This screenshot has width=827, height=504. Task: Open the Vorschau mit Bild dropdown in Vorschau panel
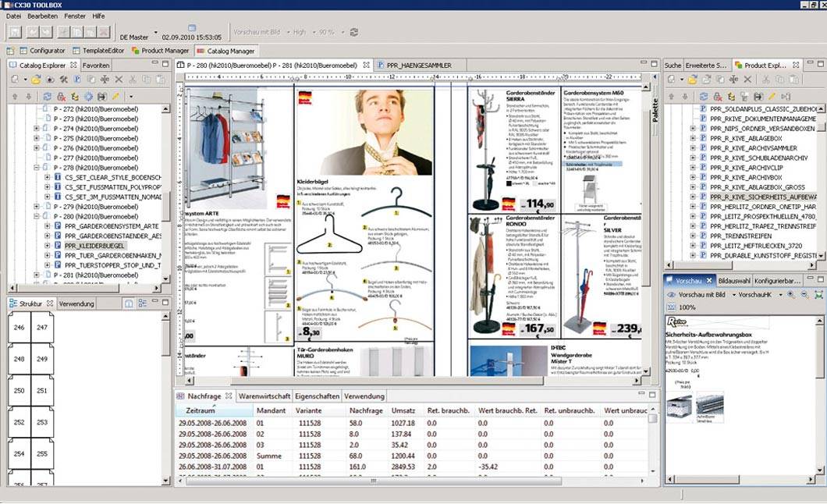click(733, 295)
